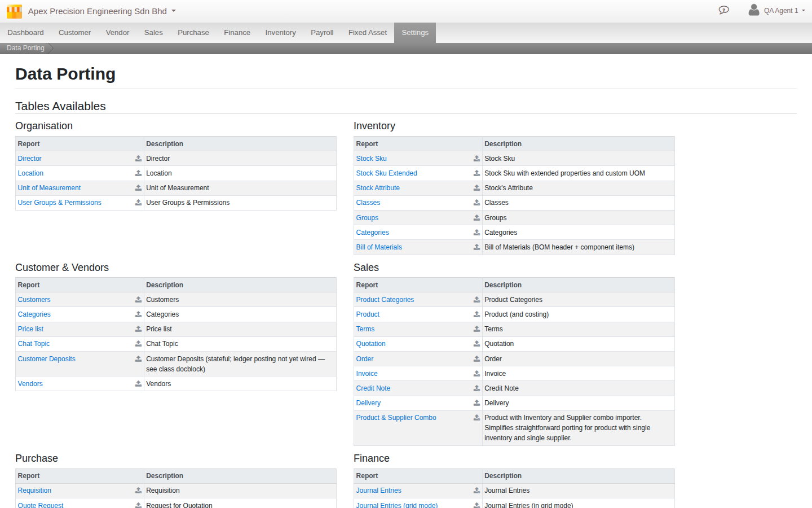The width and height of the screenshot is (812, 508).
Task: Open the Customer Deposits link
Action: point(47,359)
